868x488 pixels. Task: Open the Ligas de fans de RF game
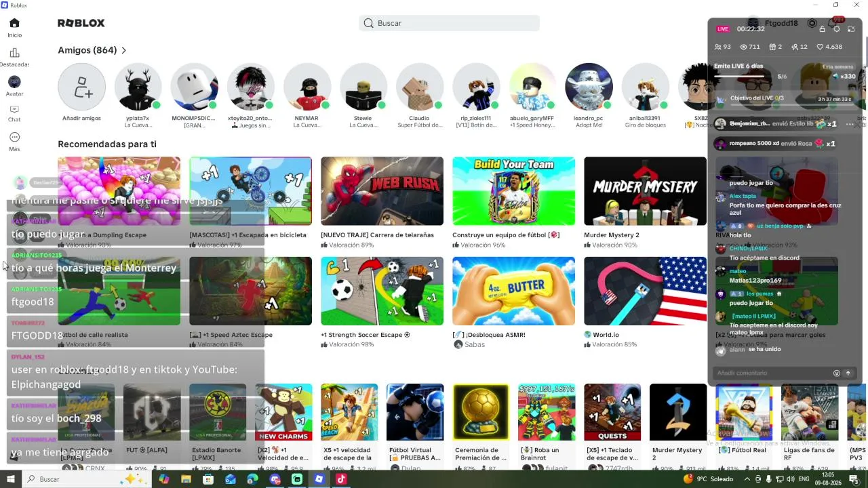810,412
